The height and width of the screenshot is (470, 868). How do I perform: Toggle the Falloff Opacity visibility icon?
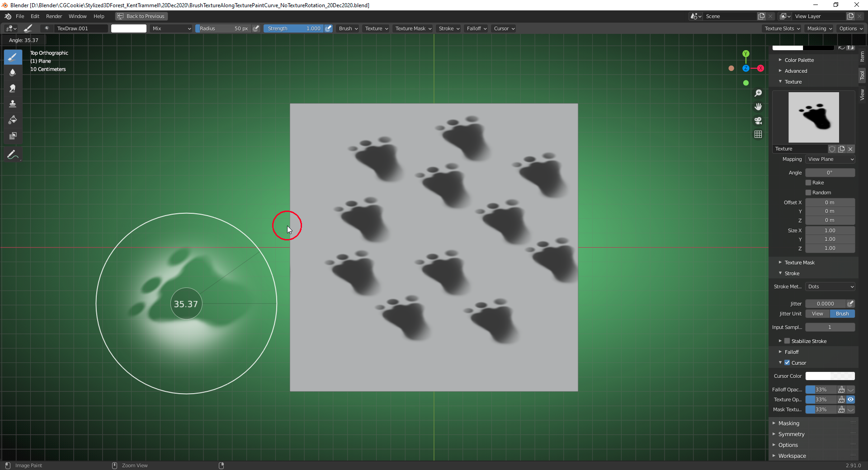point(851,390)
